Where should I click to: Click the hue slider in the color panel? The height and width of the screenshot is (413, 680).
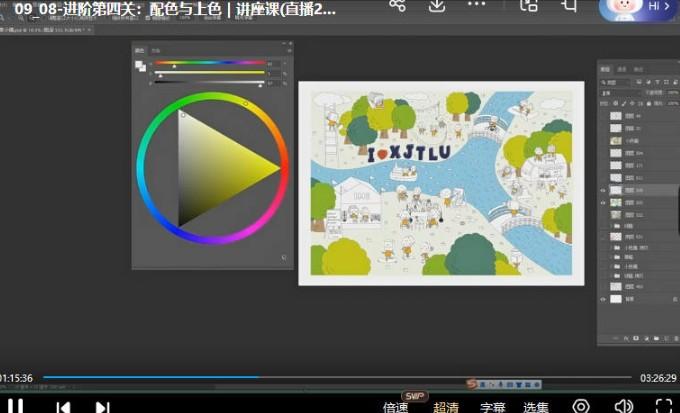pyautogui.click(x=210, y=63)
